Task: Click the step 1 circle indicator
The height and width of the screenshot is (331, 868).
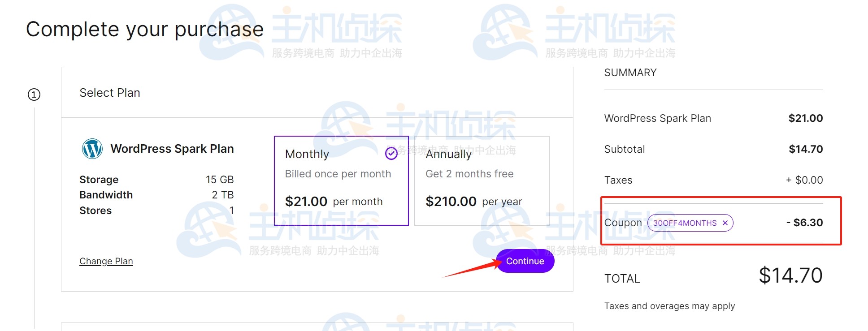Action: click(x=35, y=94)
